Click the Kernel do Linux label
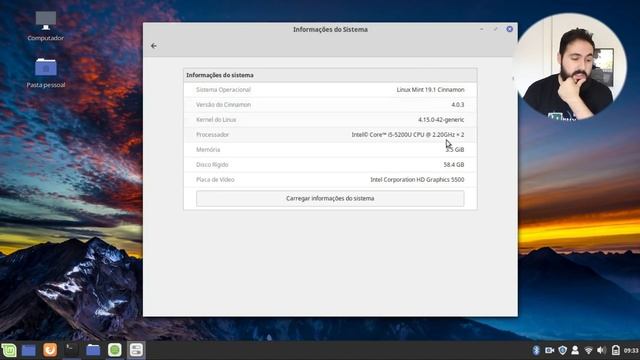Viewport: 640px width, 360px height. 216,120
